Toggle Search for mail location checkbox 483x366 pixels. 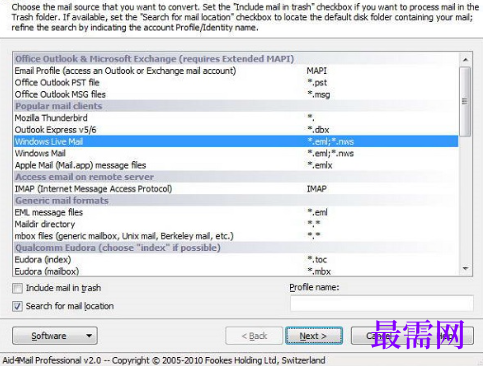coord(17,306)
